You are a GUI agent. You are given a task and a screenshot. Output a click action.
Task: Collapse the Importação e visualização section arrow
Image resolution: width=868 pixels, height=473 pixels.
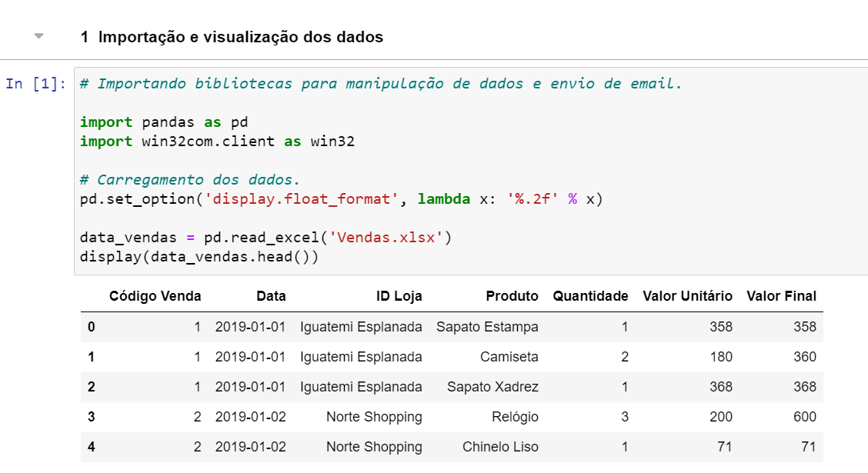38,36
